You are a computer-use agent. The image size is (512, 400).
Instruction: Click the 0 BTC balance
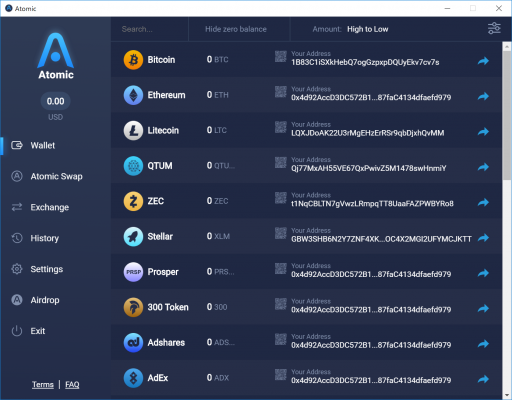(217, 59)
